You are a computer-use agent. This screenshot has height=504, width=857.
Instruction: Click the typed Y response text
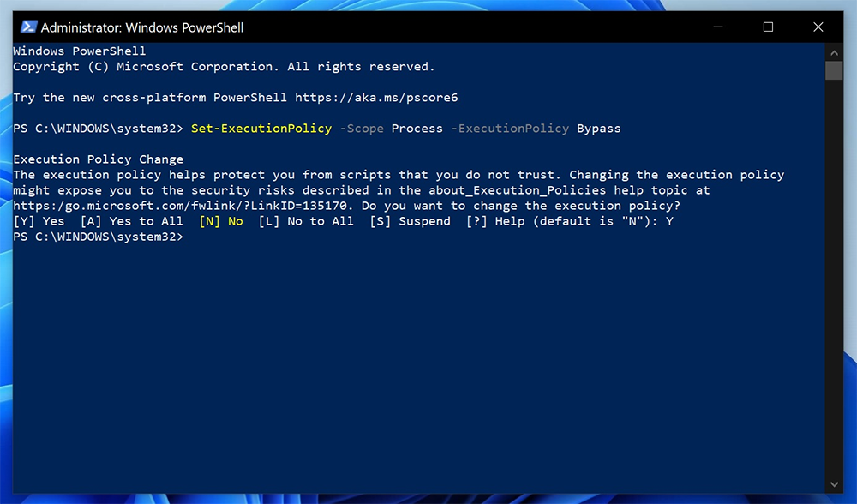[x=668, y=221]
